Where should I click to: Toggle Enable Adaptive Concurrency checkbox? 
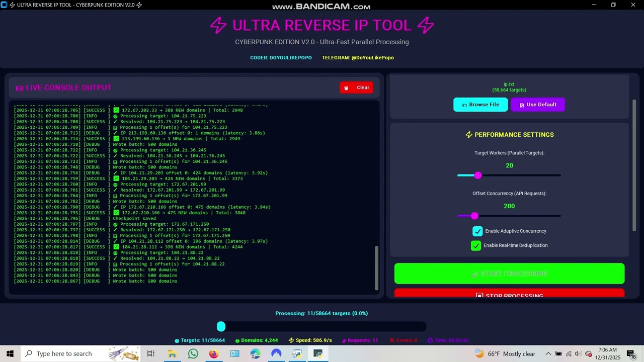[x=477, y=231]
